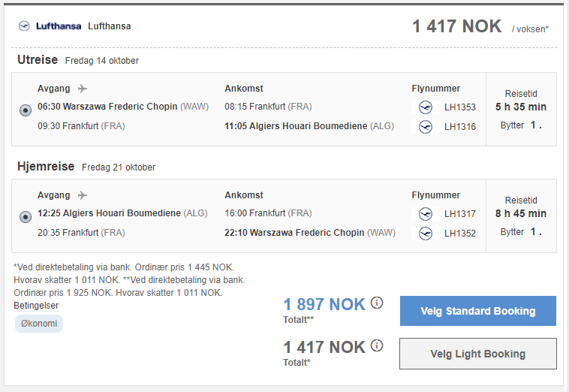
Task: Open the Betingelser link
Action: [36, 306]
